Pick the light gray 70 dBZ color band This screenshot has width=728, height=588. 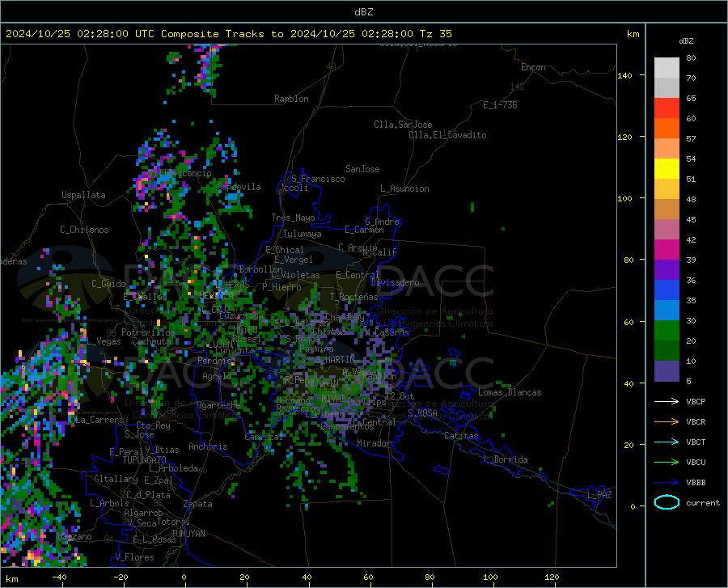tap(667, 68)
